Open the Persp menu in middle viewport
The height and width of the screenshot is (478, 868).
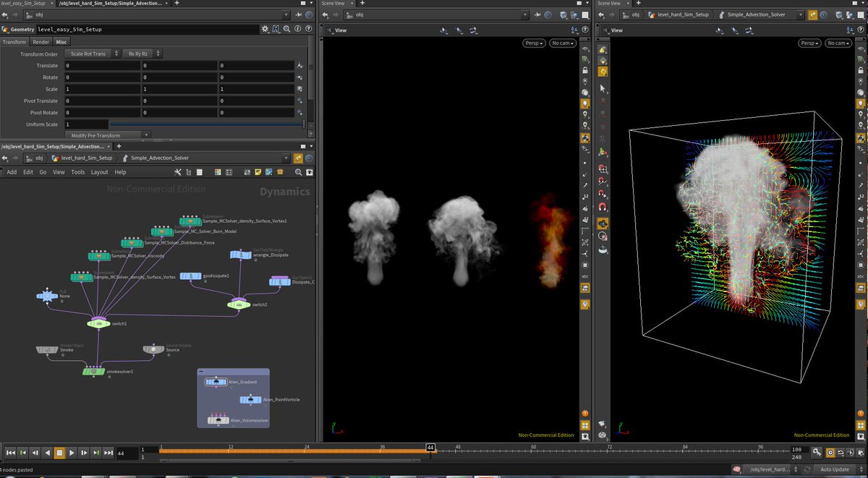[x=533, y=43]
